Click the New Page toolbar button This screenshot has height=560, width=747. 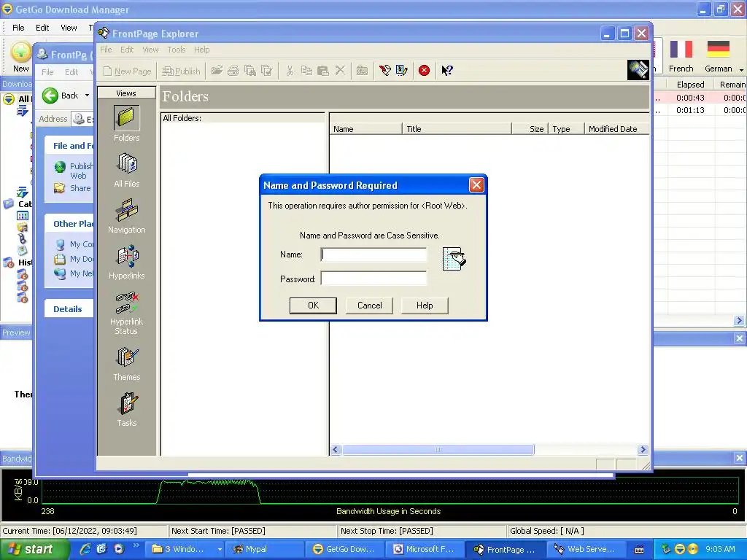128,71
